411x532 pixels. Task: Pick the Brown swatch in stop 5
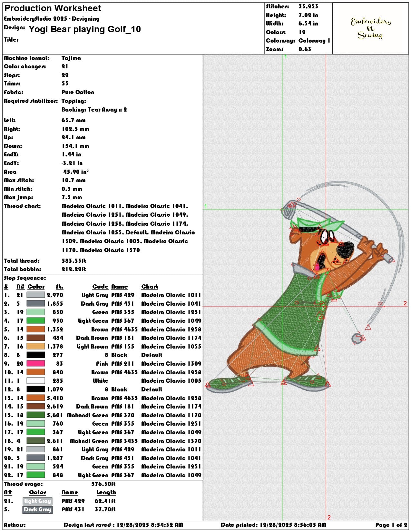[x=35, y=329]
